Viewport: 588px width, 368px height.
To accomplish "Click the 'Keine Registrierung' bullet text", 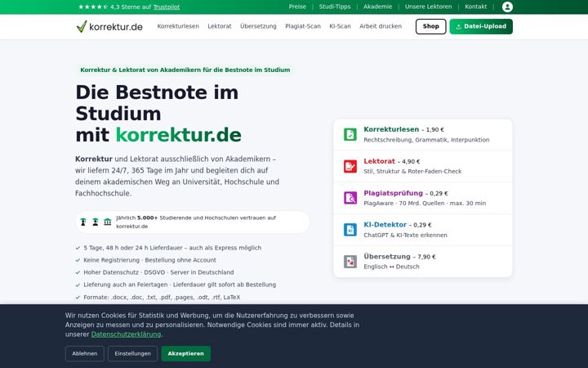I will (149, 260).
